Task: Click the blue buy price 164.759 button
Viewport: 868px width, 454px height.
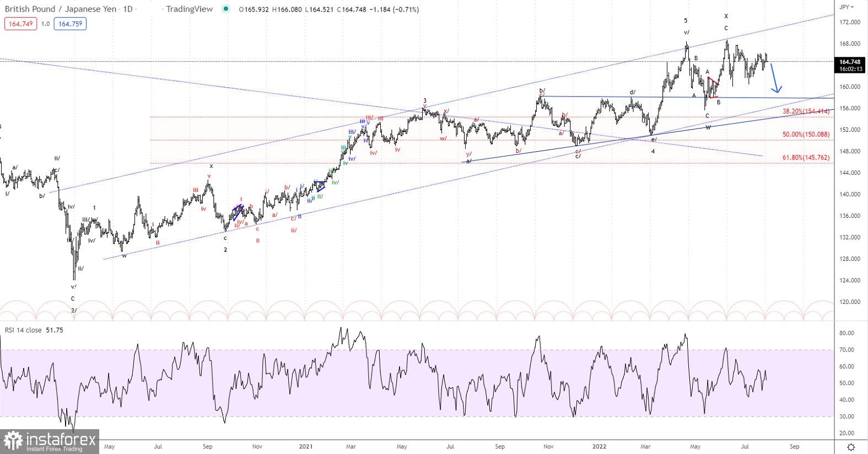Action: click(70, 24)
